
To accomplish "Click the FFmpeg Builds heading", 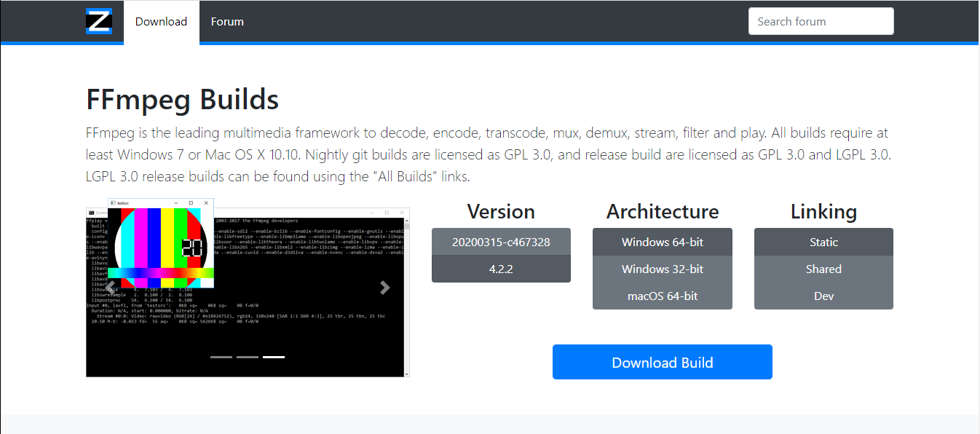I will point(182,99).
